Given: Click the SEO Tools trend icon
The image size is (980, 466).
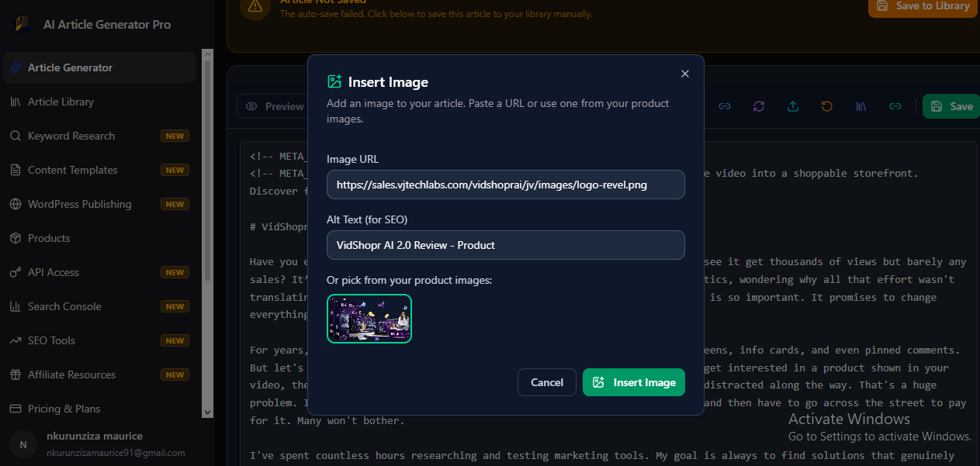Looking at the screenshot, I should click(15, 340).
